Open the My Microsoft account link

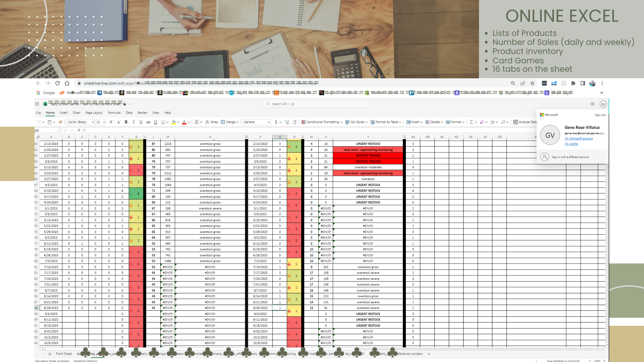click(x=579, y=138)
